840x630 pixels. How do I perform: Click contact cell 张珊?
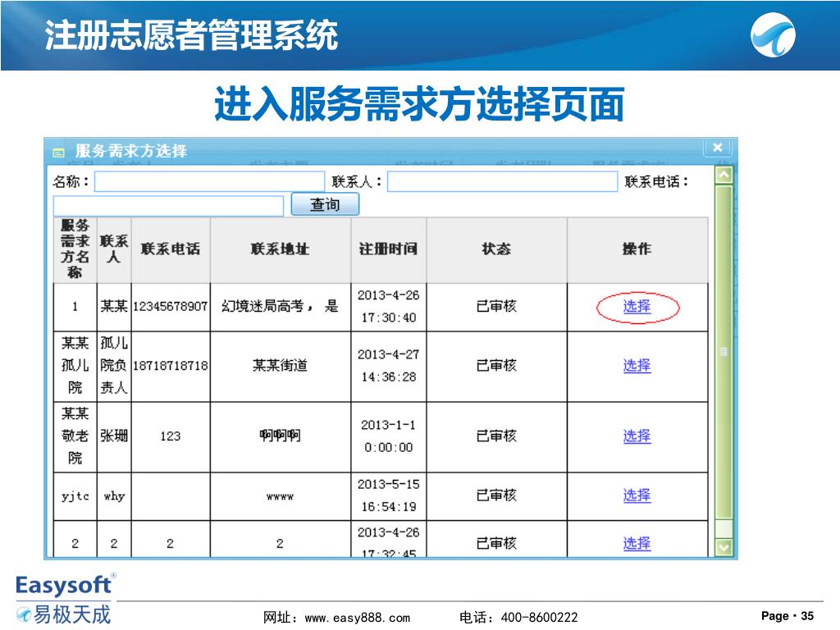(114, 436)
